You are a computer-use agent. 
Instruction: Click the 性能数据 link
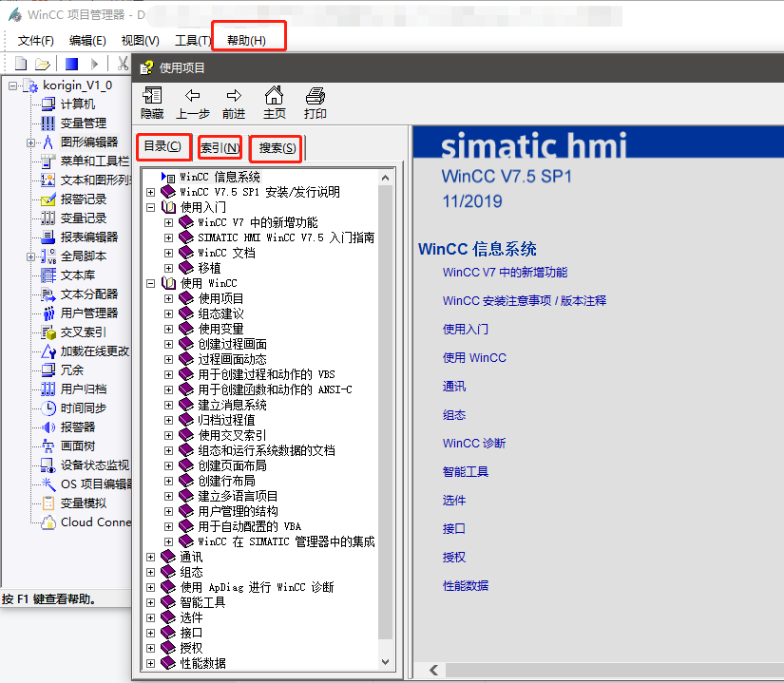467,586
